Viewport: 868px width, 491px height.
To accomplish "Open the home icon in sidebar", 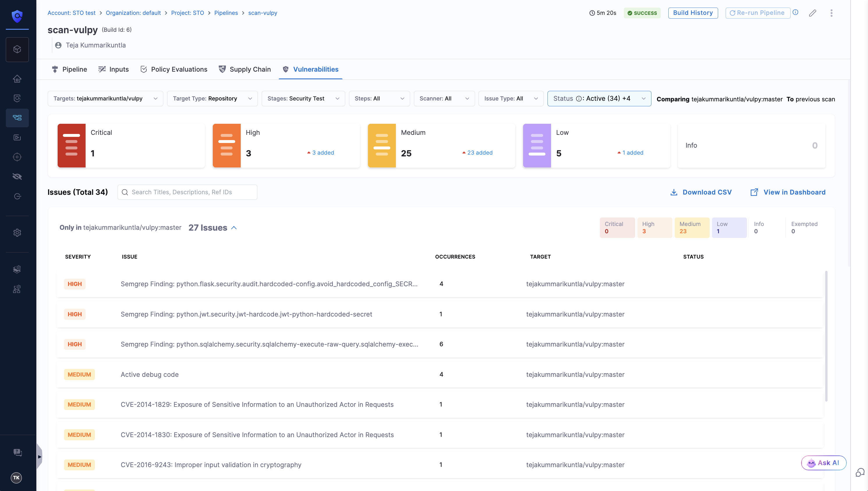I will tap(17, 79).
